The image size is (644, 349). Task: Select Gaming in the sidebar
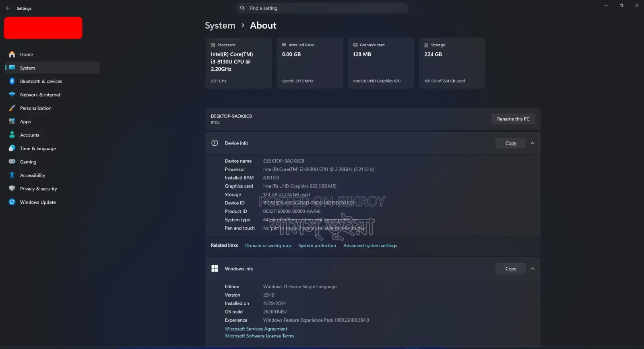point(52,162)
